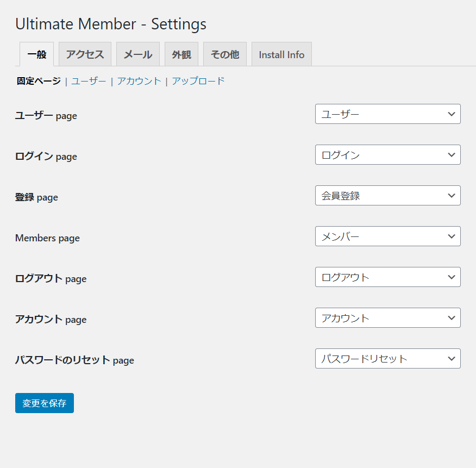476x468 pixels.
Task: Switch to the メール tab
Action: (138, 54)
